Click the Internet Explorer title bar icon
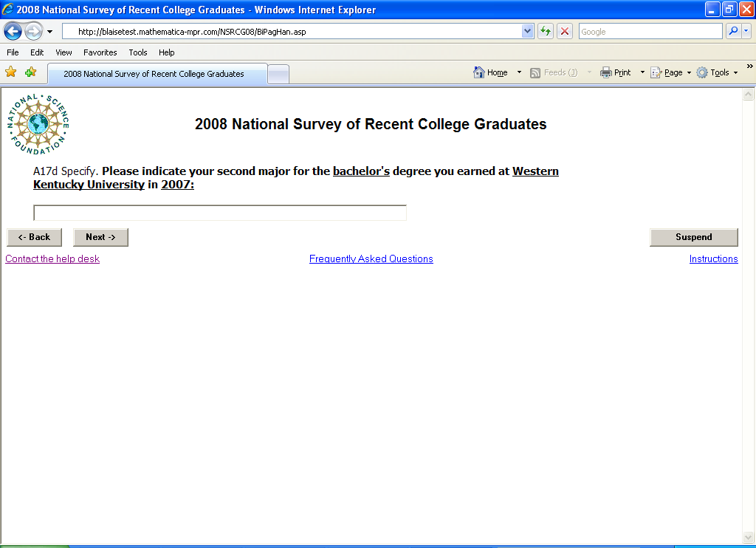756x548 pixels. coord(7,9)
